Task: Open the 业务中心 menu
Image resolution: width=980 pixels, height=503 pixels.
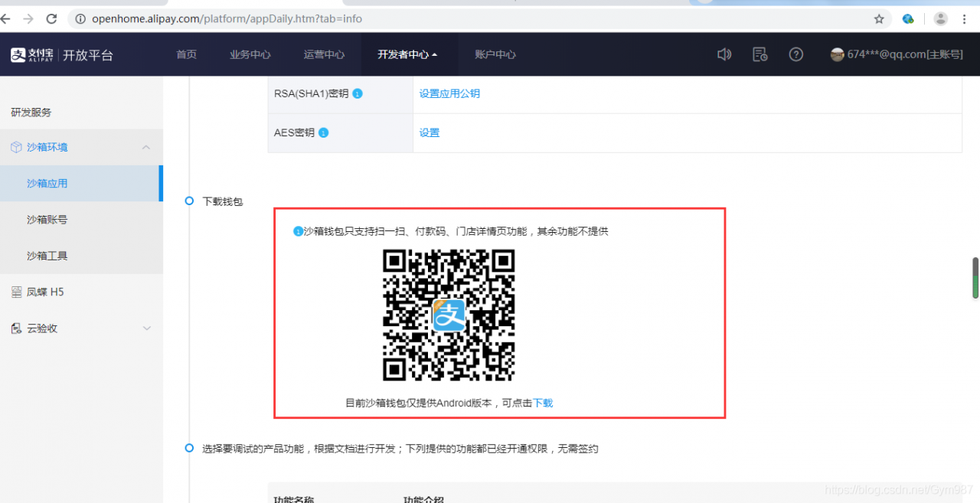Action: point(250,54)
